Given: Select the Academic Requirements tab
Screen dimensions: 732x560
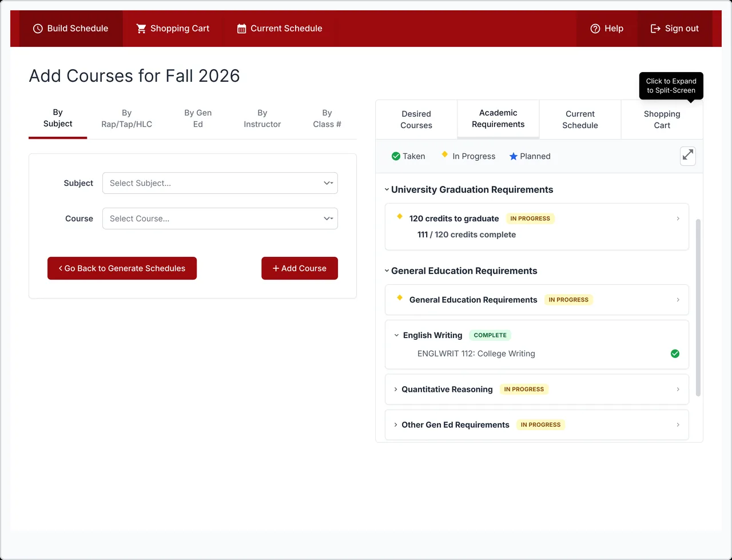Looking at the screenshot, I should tap(498, 119).
